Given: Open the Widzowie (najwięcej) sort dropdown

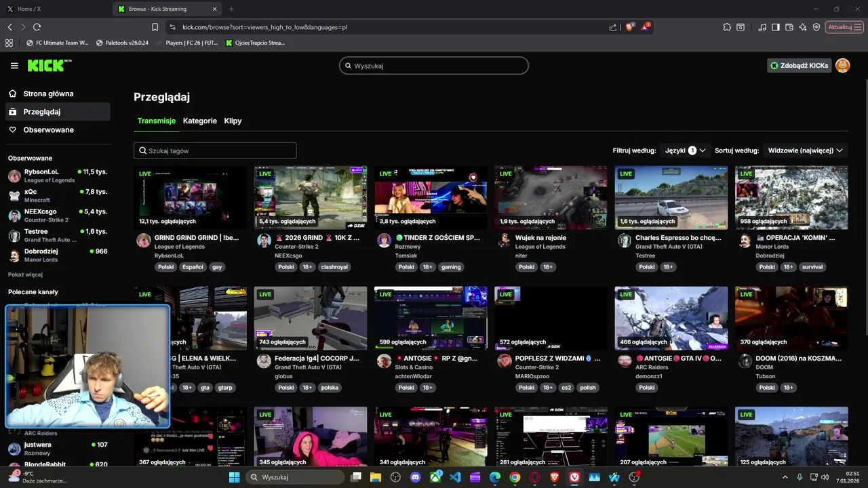Looking at the screenshot, I should tap(805, 150).
